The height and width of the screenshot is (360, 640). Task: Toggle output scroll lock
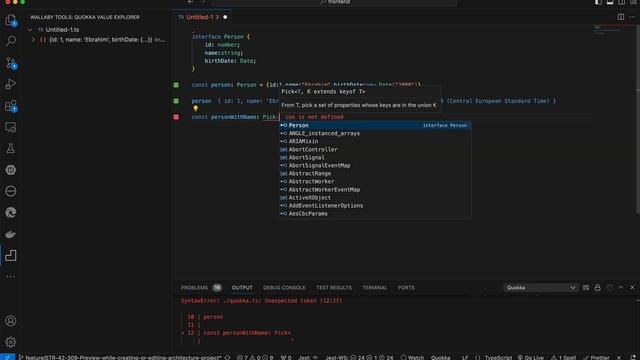[x=597, y=287]
